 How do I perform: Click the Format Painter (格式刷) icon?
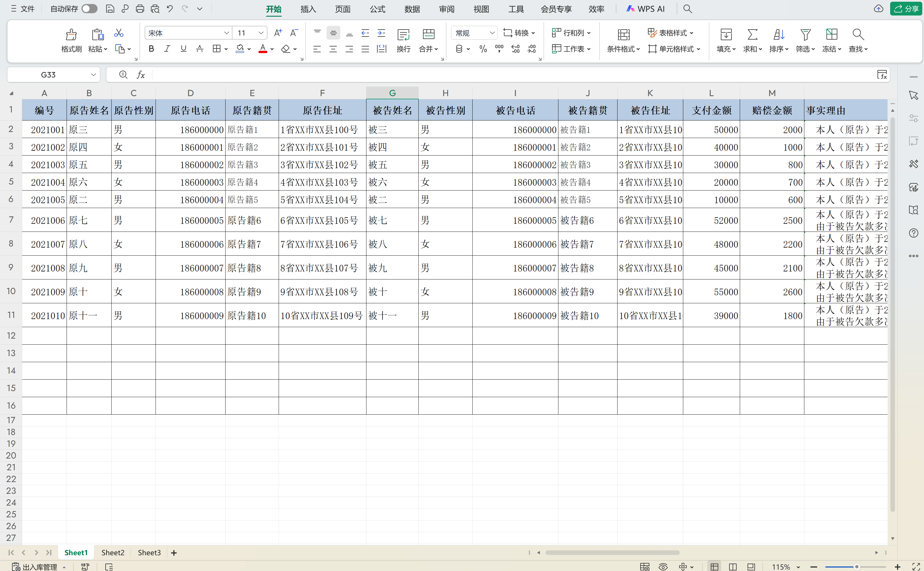(x=71, y=35)
